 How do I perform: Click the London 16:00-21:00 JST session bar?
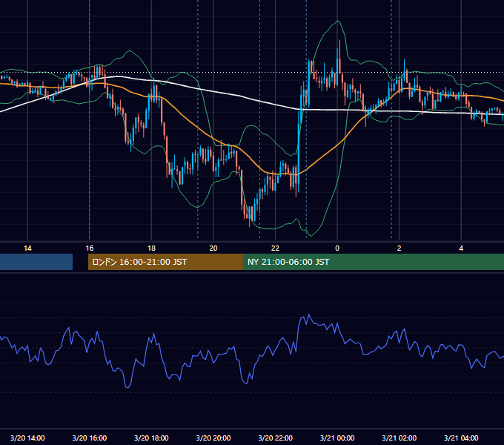point(165,262)
